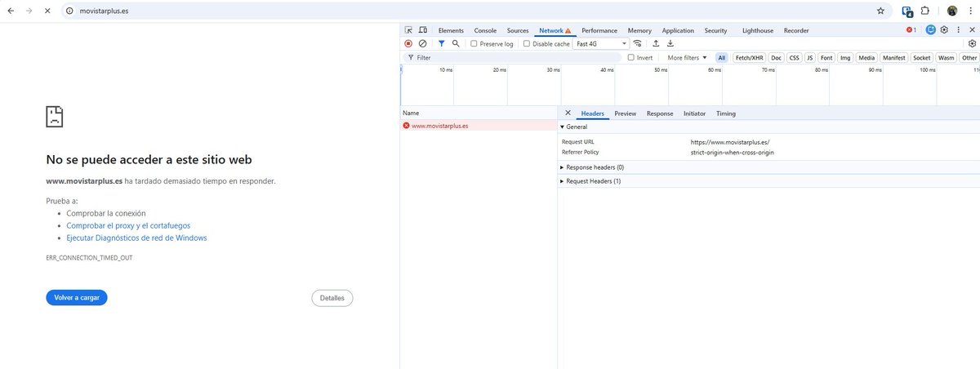Click the Detalles button

[x=332, y=298]
